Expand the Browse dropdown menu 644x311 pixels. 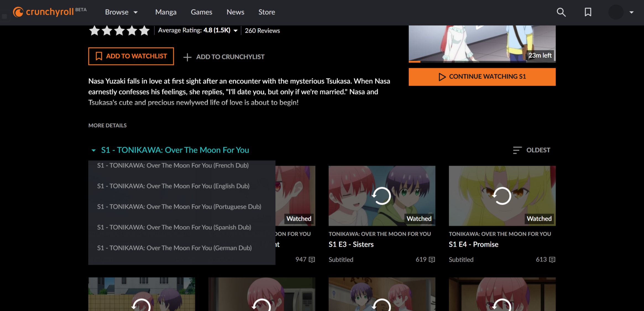click(x=121, y=12)
